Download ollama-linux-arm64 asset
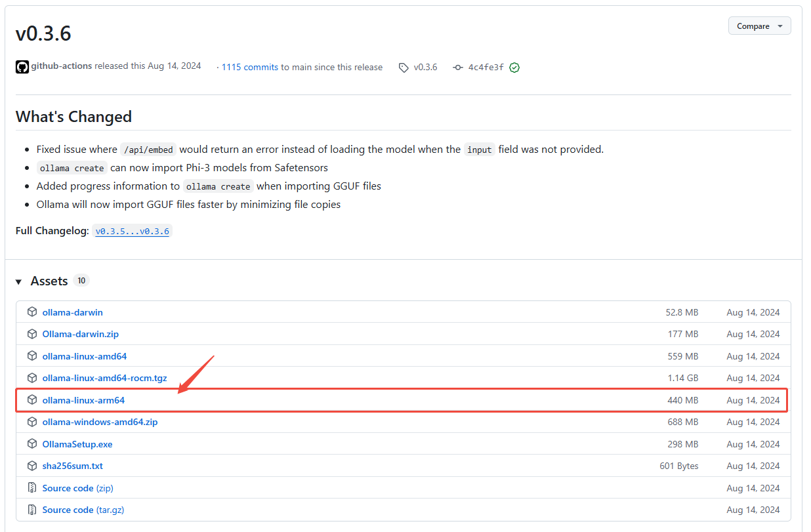The width and height of the screenshot is (811, 532). click(x=83, y=400)
